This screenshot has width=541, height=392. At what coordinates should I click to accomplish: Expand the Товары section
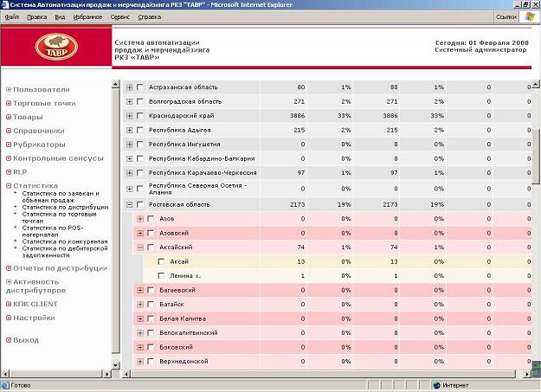pyautogui.click(x=9, y=117)
